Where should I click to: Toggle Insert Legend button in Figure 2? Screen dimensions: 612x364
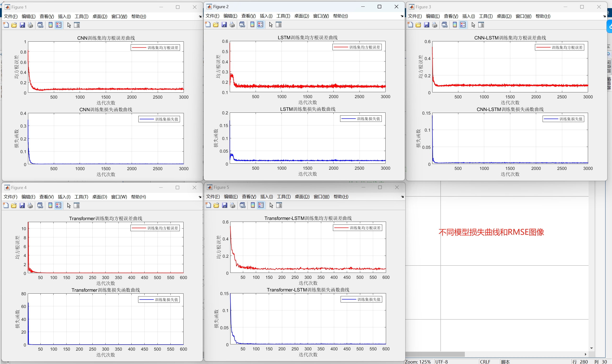[260, 24]
